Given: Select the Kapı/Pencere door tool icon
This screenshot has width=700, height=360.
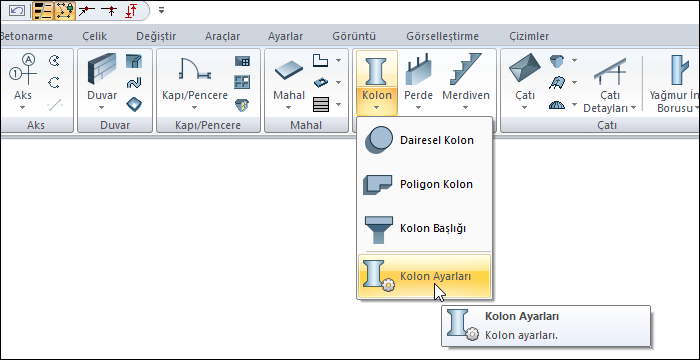Looking at the screenshot, I should pyautogui.click(x=195, y=68).
